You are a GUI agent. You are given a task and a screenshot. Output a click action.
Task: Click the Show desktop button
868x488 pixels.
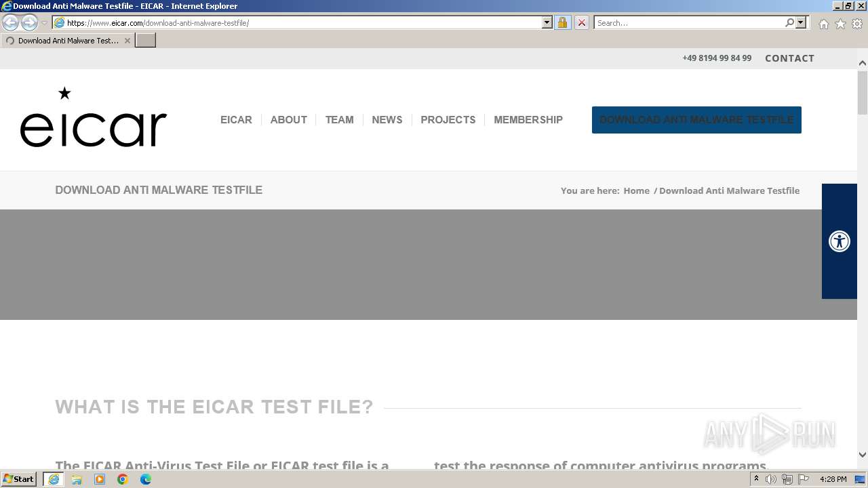click(861, 479)
